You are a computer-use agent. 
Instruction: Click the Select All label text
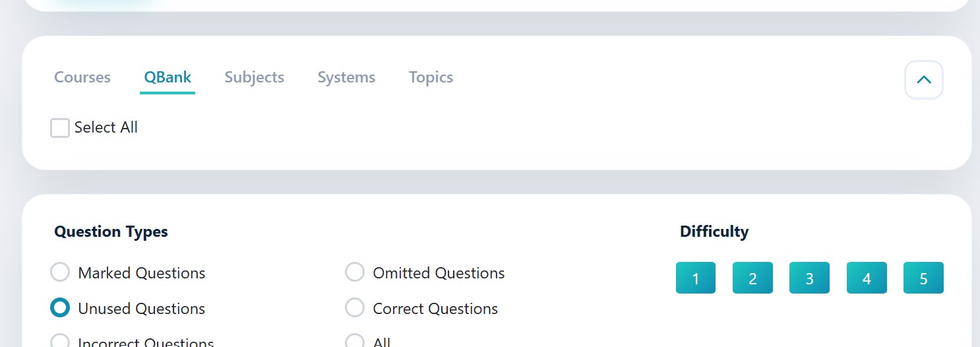pyautogui.click(x=106, y=127)
